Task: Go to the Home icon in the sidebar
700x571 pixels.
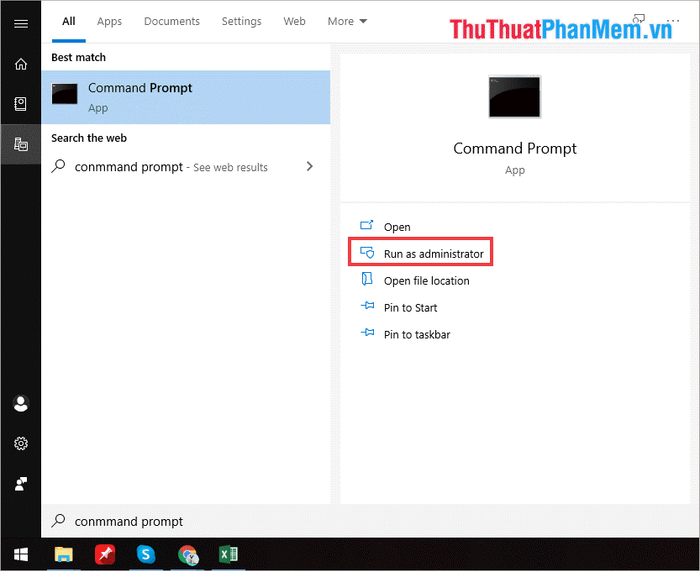Action: click(21, 64)
